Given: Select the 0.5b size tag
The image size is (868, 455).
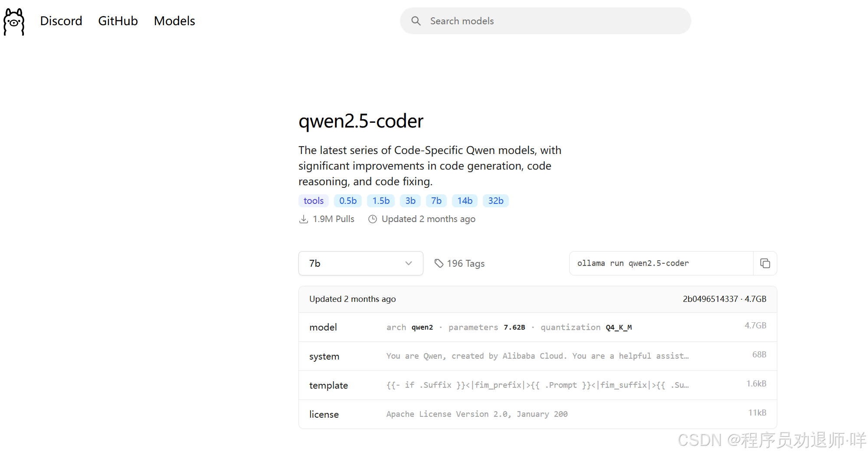Looking at the screenshot, I should point(348,201).
